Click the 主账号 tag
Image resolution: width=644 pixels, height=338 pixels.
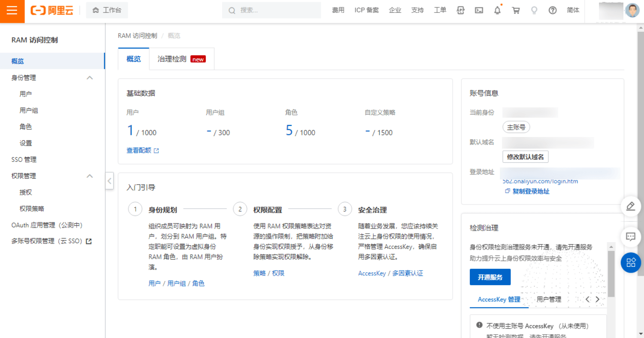516,127
